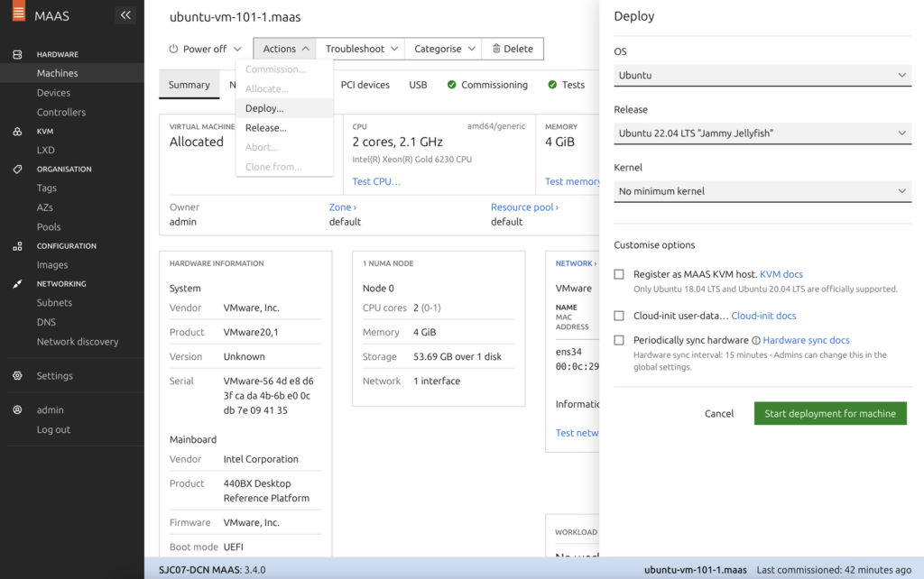Open Tags in sidebar
Image resolution: width=924 pixels, height=579 pixels.
coord(47,188)
